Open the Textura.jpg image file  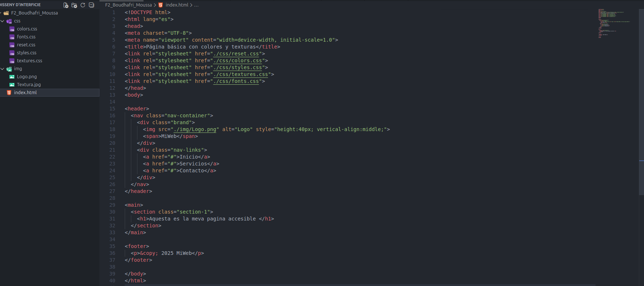point(29,85)
